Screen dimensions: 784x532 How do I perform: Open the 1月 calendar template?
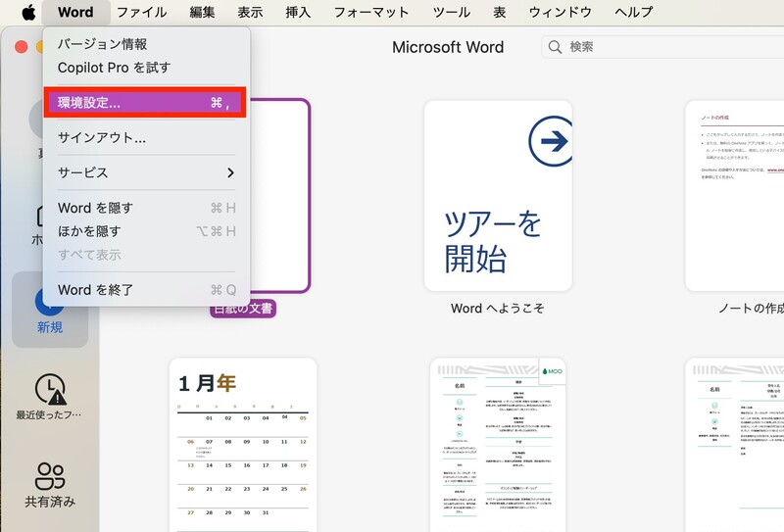243,445
